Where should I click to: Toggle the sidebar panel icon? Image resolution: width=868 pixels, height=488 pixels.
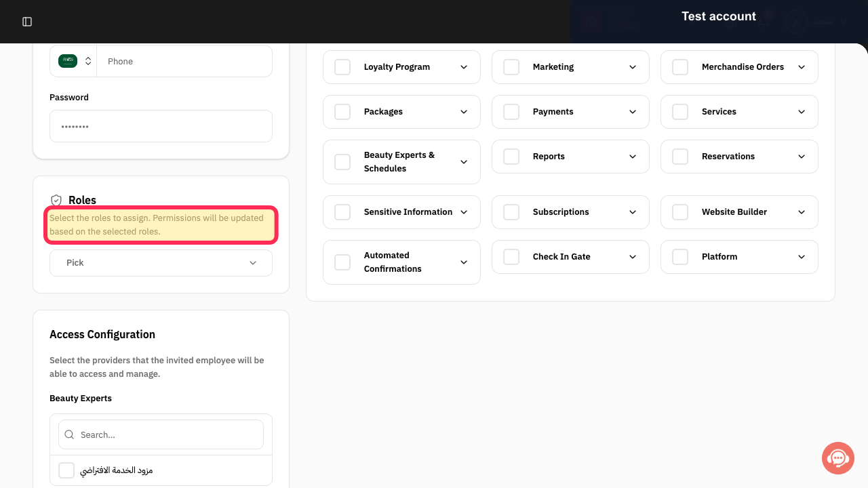tap(27, 22)
